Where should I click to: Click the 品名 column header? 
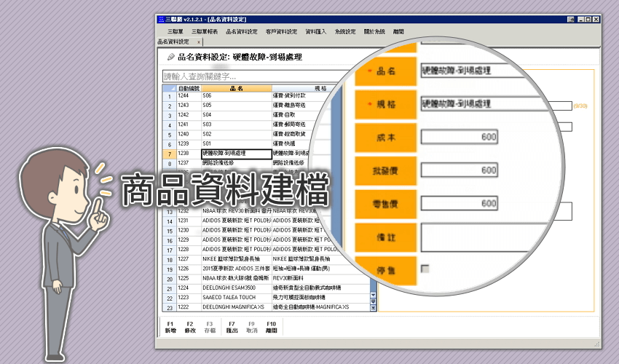(x=237, y=88)
